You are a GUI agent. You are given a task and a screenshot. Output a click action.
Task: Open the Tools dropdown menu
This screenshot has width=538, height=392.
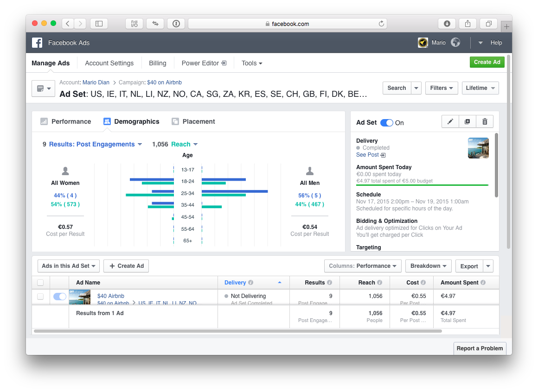252,63
